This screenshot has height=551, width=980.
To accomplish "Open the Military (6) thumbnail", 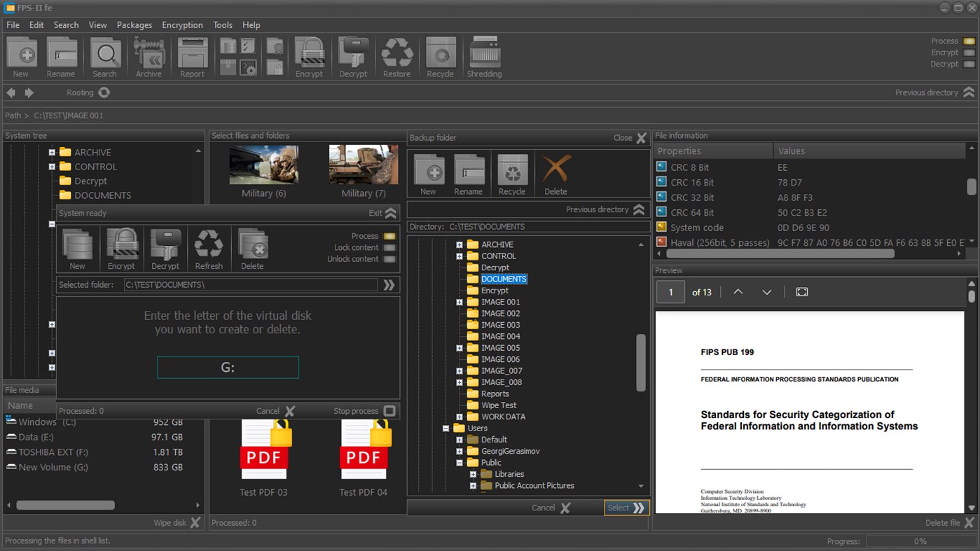I will coord(263,165).
